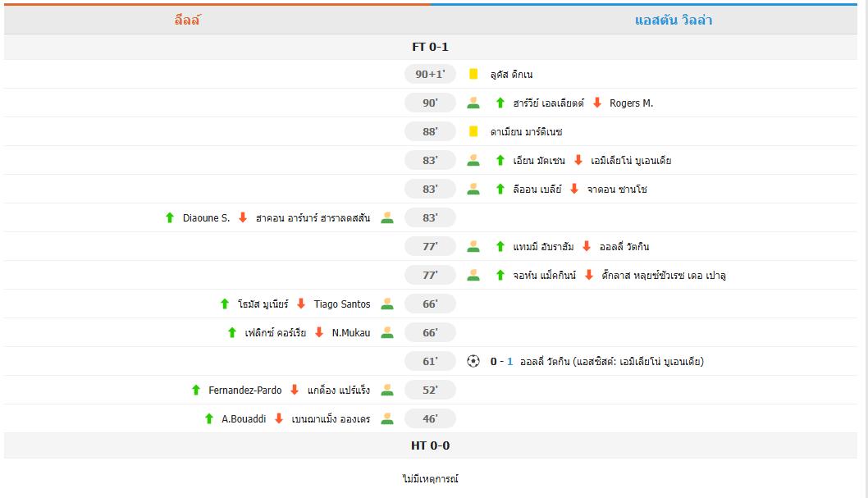The image size is (868, 498).
Task: Click the 61' goal minute marker
Action: 430,361
